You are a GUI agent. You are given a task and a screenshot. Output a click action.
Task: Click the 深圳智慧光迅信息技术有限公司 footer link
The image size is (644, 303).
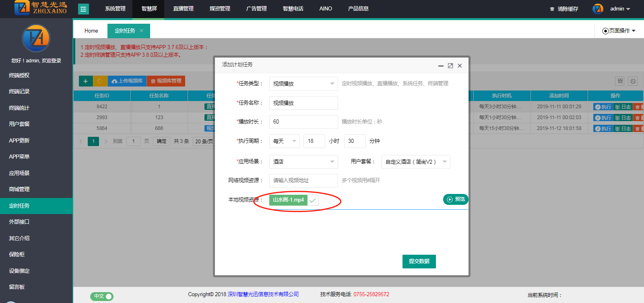(263, 294)
